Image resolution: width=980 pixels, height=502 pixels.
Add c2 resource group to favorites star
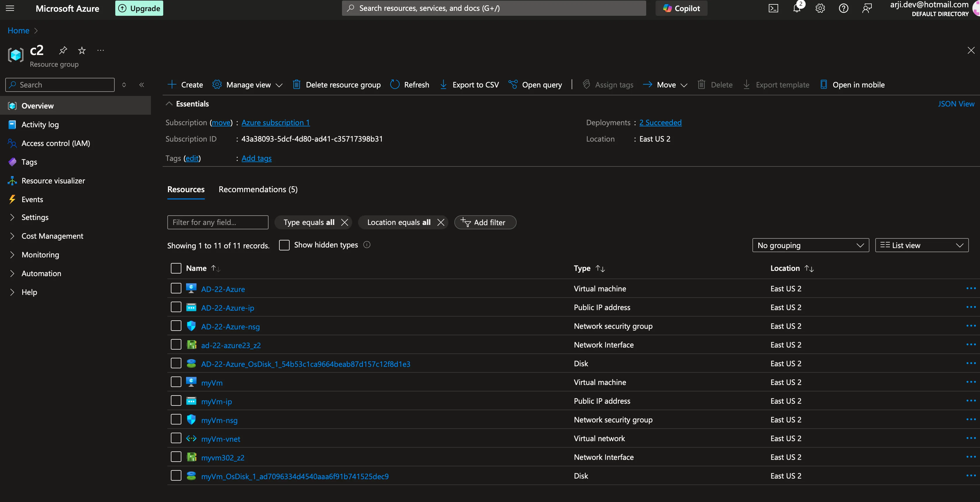coord(81,50)
